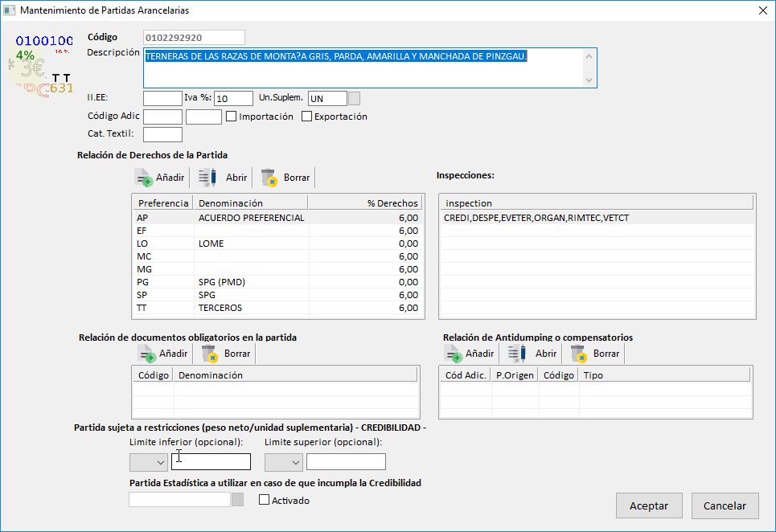The width and height of the screenshot is (776, 532).
Task: Toggle the Activado checkbox
Action: [264, 500]
